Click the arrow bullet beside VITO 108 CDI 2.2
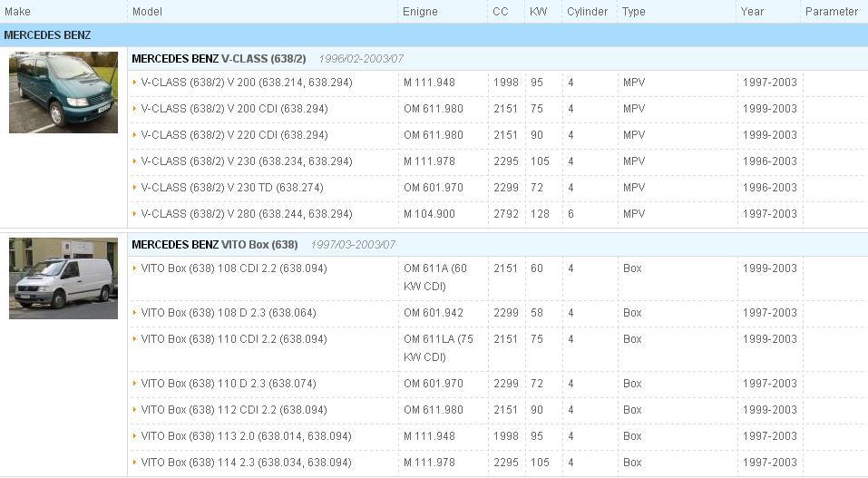The image size is (868, 478). (134, 268)
